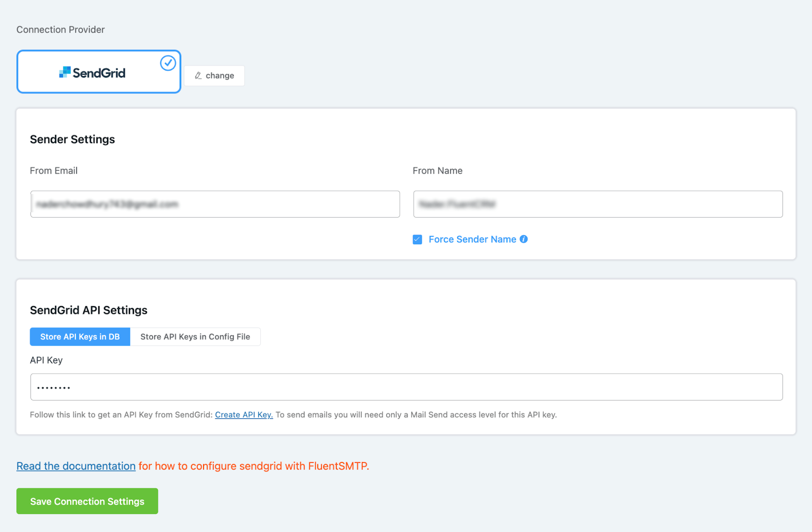812x532 pixels.
Task: Click the blue checkmark on SendGrid card
Action: click(x=168, y=63)
